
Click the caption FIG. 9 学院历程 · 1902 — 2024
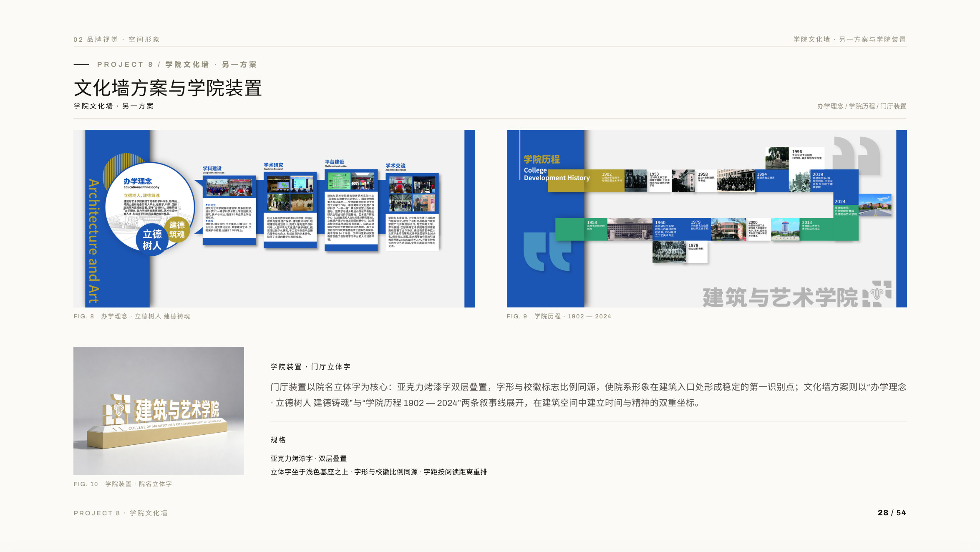pos(559,316)
